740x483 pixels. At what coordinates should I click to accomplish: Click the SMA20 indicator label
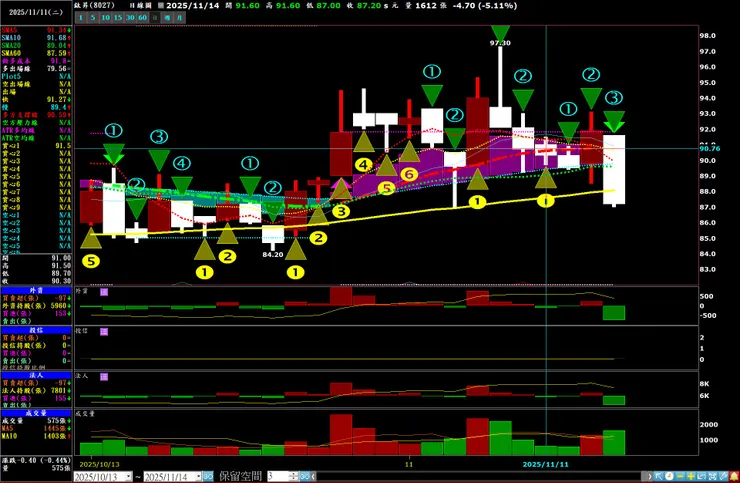click(11, 46)
